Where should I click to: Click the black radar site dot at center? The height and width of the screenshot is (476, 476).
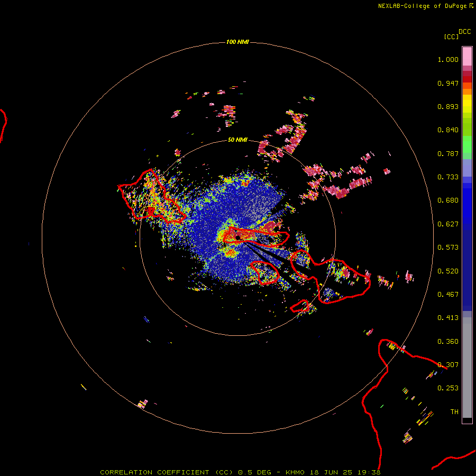(238, 237)
